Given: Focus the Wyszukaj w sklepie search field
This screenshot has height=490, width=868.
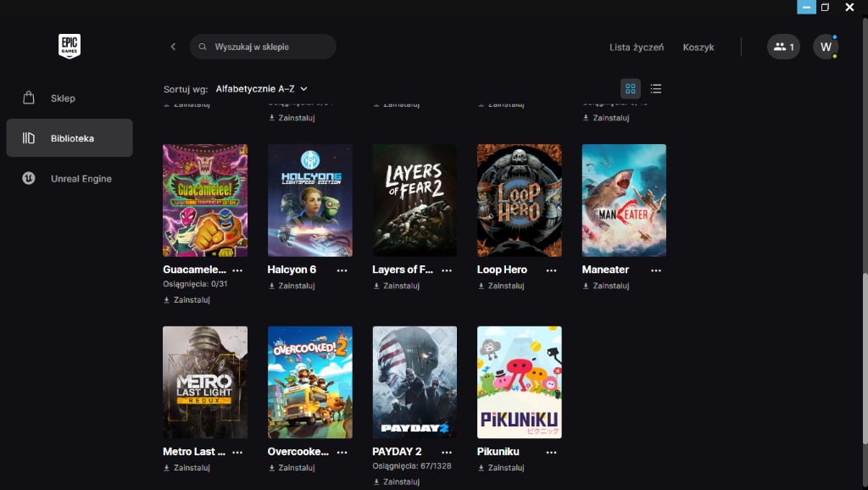Looking at the screenshot, I should pyautogui.click(x=263, y=47).
